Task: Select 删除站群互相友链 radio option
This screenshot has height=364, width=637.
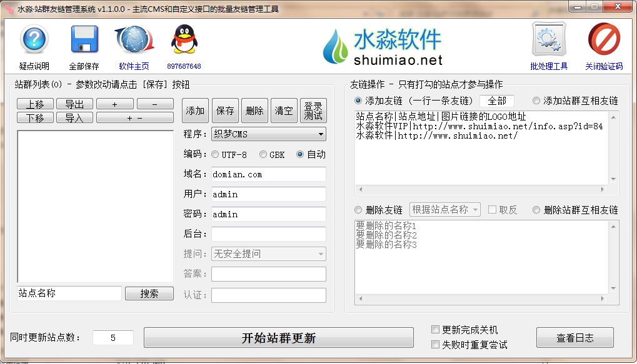Action: pos(536,210)
